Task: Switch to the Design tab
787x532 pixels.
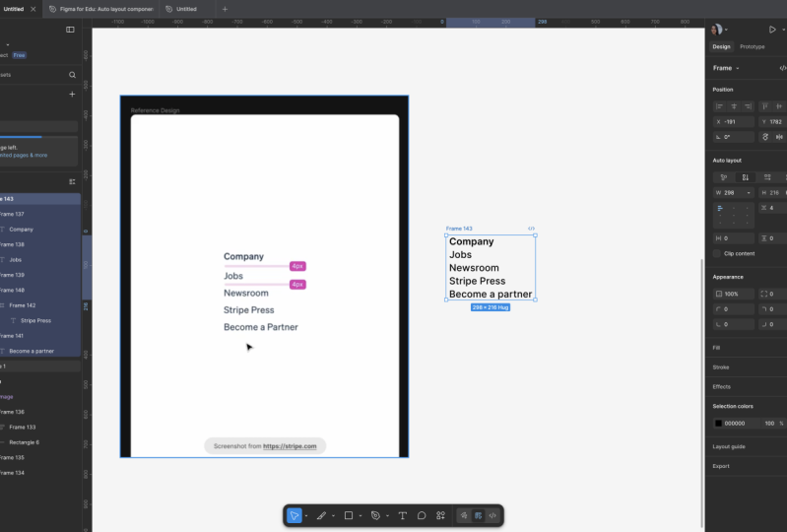Action: (721, 46)
